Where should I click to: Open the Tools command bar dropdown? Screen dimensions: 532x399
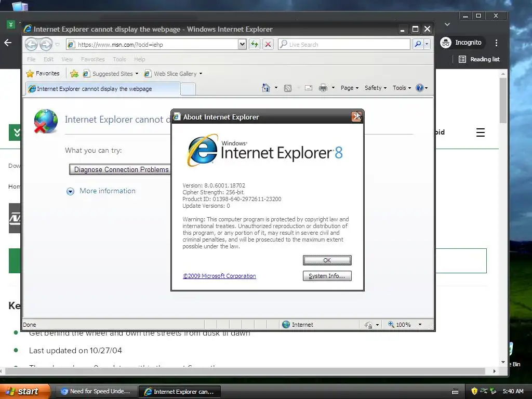click(402, 88)
